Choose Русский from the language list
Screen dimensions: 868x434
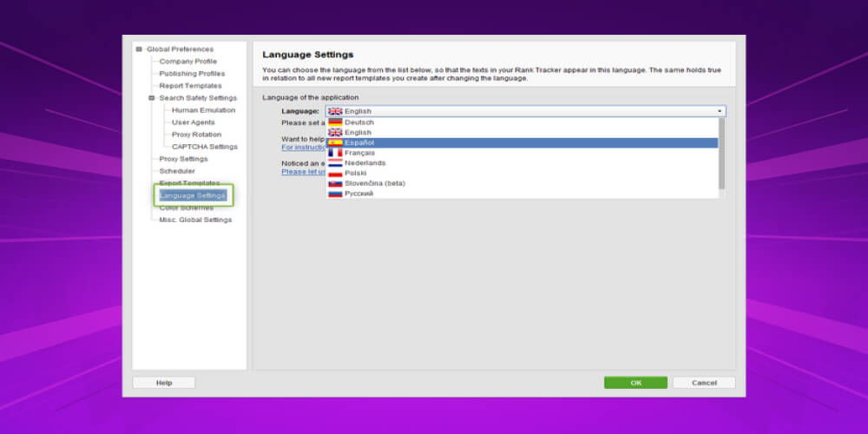(522, 194)
